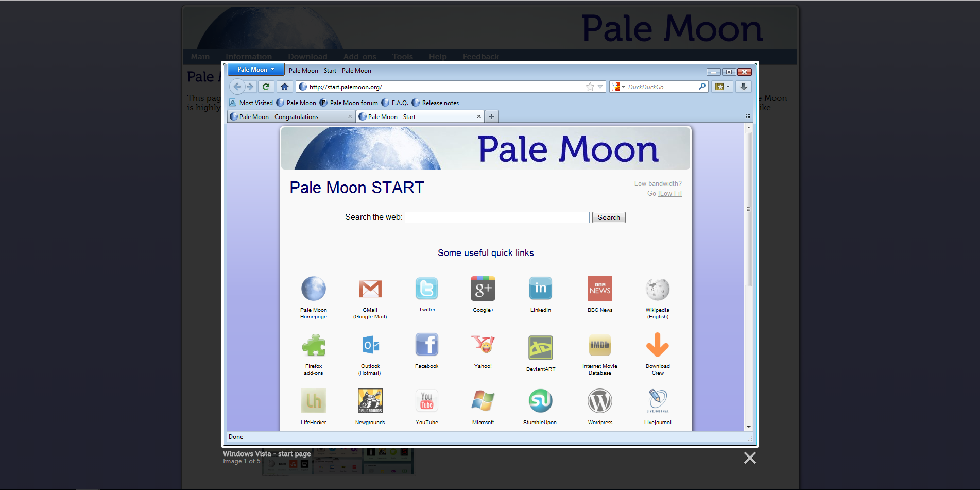
Task: Click the search magnifier in DuckDuckGo box
Action: point(702,87)
